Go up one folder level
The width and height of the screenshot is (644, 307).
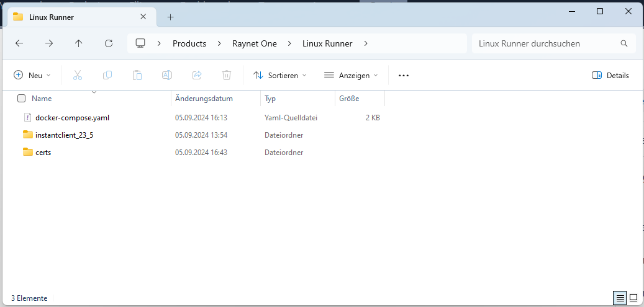(x=78, y=43)
